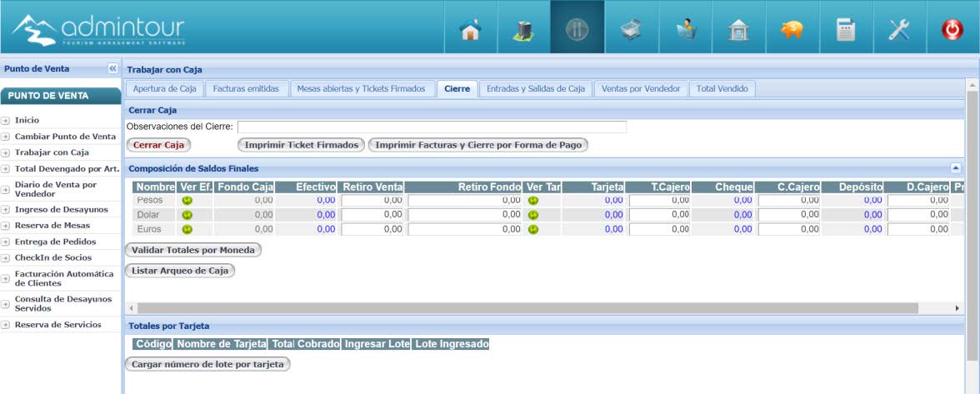
Task: Open Total Devengado por Art. sidebar item
Action: point(67,168)
